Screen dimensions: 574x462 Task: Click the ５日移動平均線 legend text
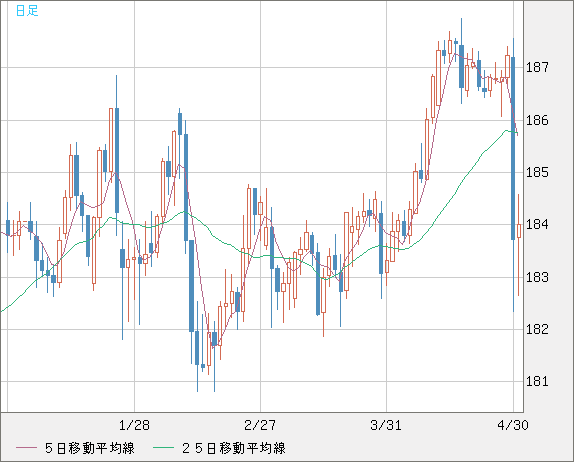click(x=90, y=448)
